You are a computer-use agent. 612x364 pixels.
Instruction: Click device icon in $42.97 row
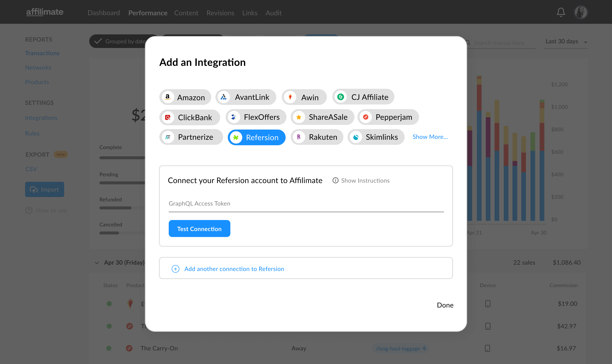(488, 326)
